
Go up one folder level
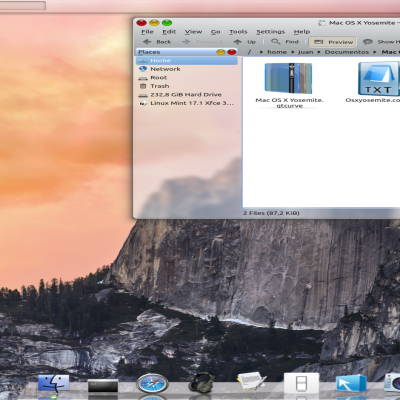coord(244,42)
